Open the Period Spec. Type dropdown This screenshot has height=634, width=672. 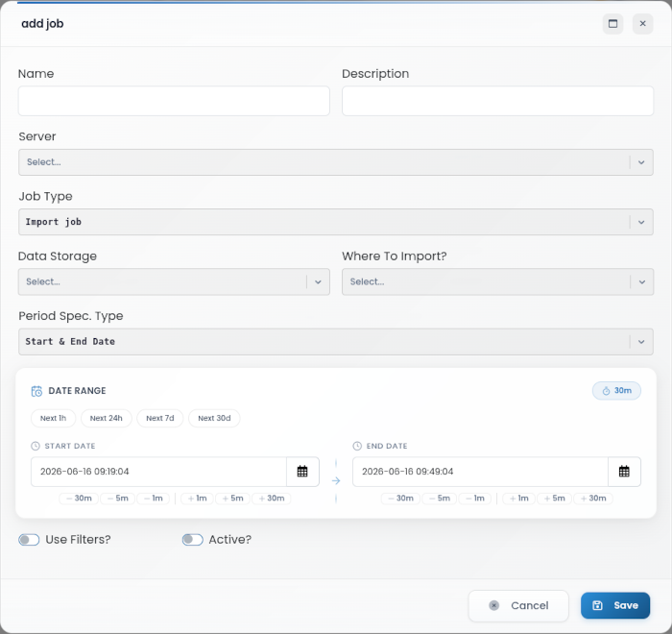[x=336, y=341]
